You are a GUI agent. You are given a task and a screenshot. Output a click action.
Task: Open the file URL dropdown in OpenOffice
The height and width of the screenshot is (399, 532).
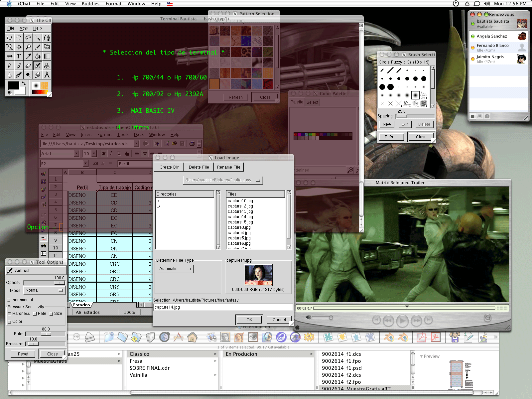(x=136, y=144)
